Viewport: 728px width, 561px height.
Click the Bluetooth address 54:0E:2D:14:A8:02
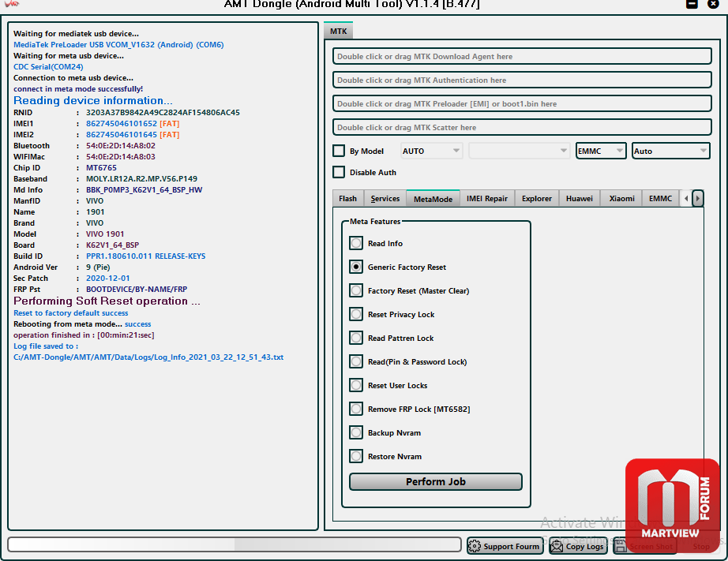[121, 146]
